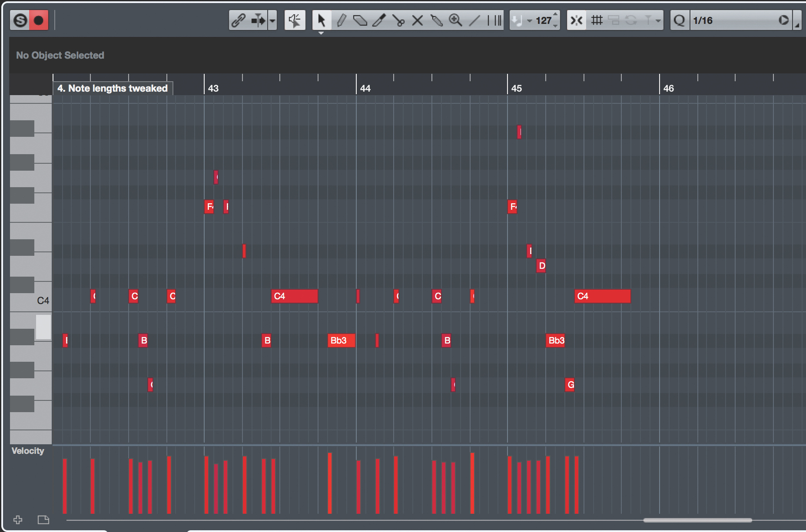Toggle Solo Editor button
The height and width of the screenshot is (532, 806).
[x=20, y=20]
